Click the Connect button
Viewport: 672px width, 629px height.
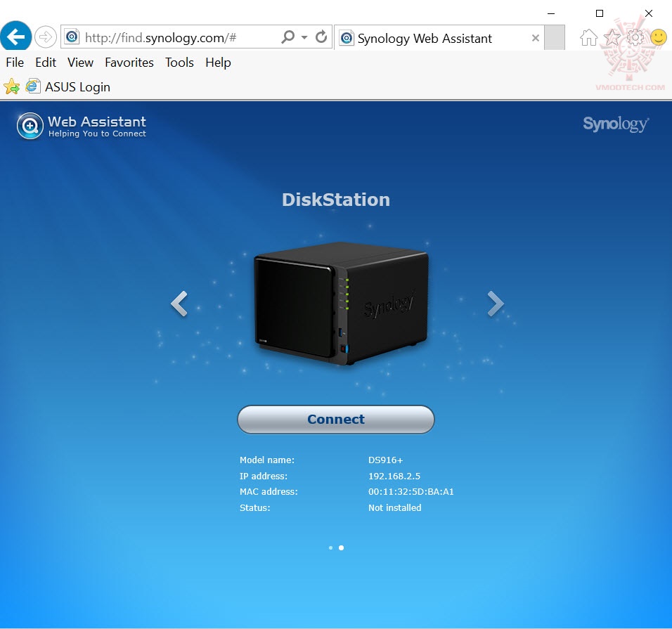[x=336, y=420]
